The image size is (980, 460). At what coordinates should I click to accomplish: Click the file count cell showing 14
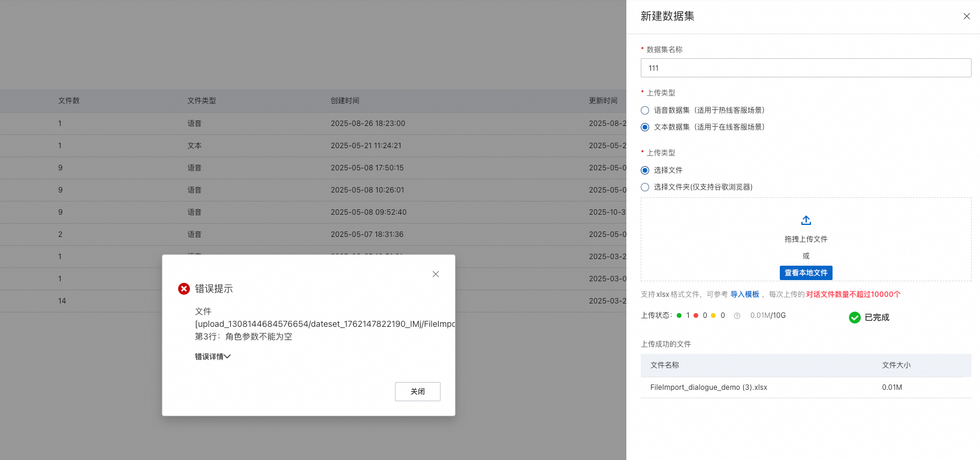coord(62,301)
